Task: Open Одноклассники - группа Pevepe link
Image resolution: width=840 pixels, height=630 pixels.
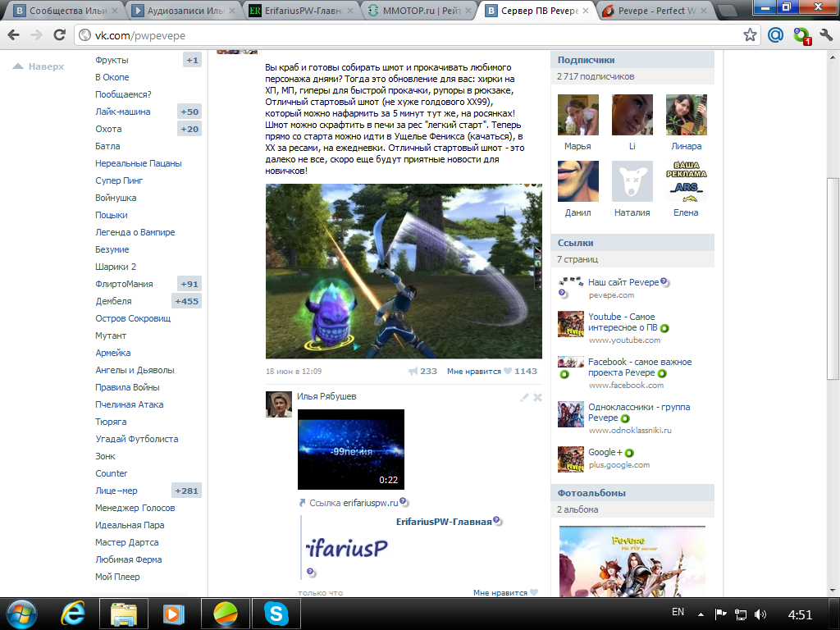Action: point(639,412)
